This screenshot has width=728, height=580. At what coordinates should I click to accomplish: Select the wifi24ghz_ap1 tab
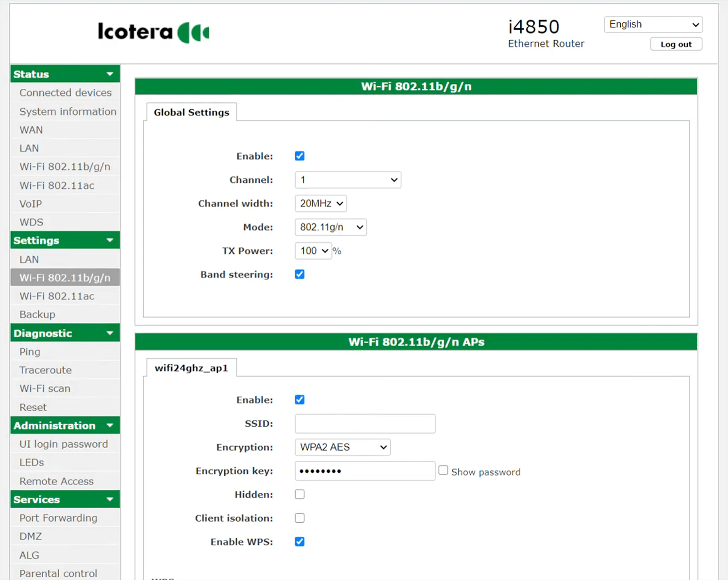pyautogui.click(x=191, y=368)
